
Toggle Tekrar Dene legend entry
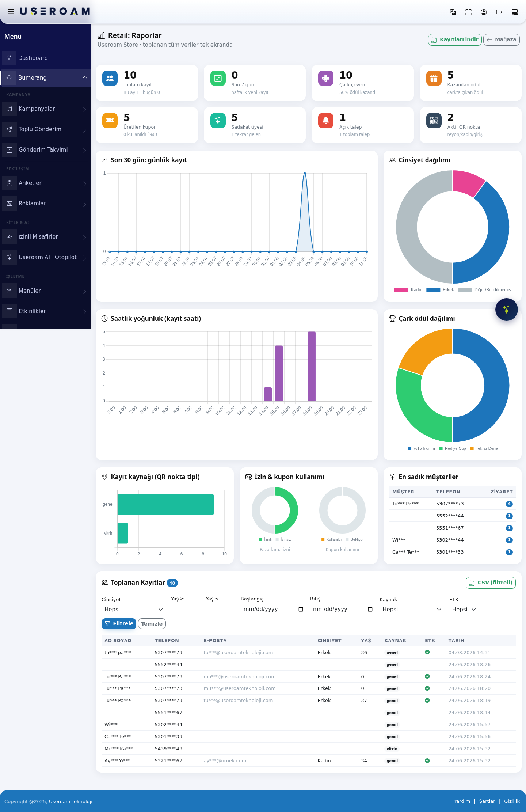click(484, 448)
